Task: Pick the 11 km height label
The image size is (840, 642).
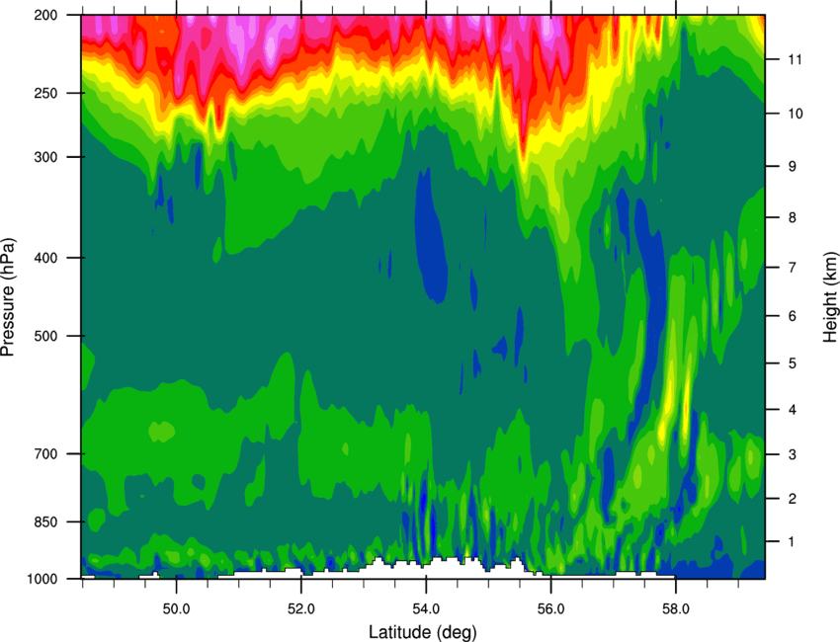Action: click(x=796, y=59)
